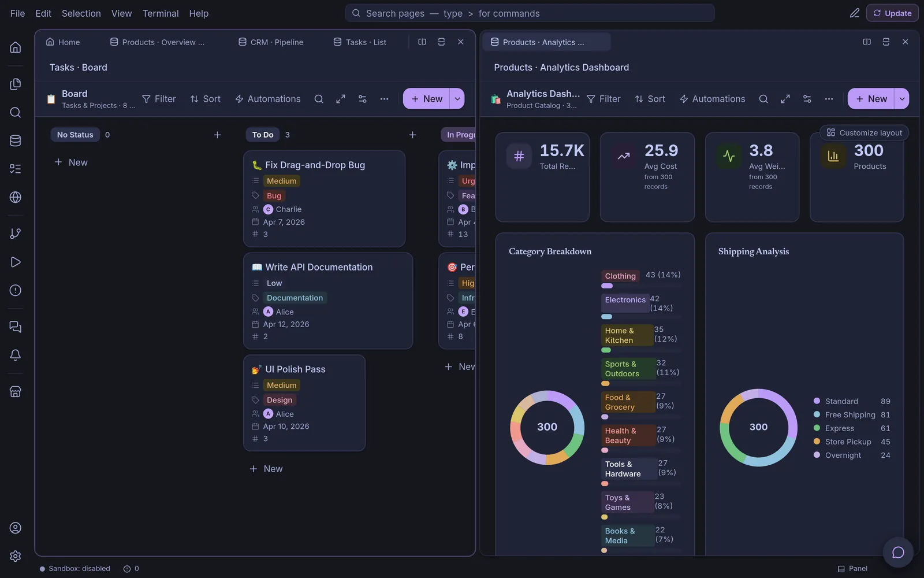Click the search icon in Tasks Board toolbar
The height and width of the screenshot is (578, 924).
319,99
